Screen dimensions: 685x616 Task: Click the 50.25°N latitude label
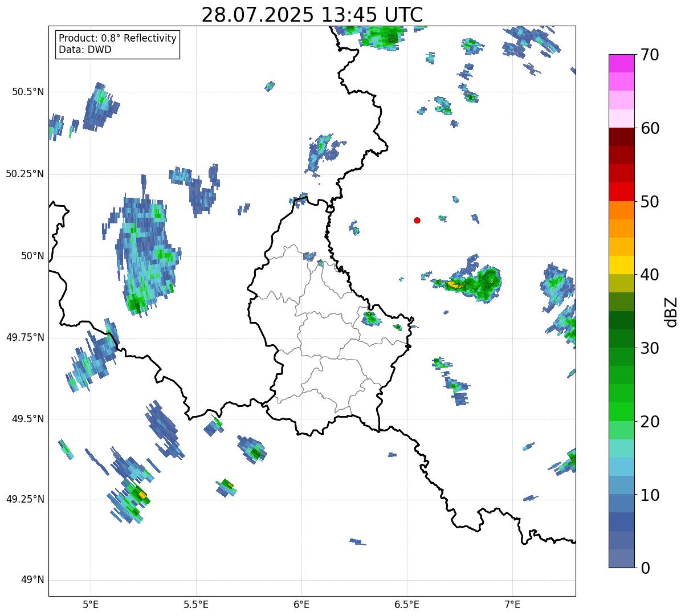click(x=25, y=174)
